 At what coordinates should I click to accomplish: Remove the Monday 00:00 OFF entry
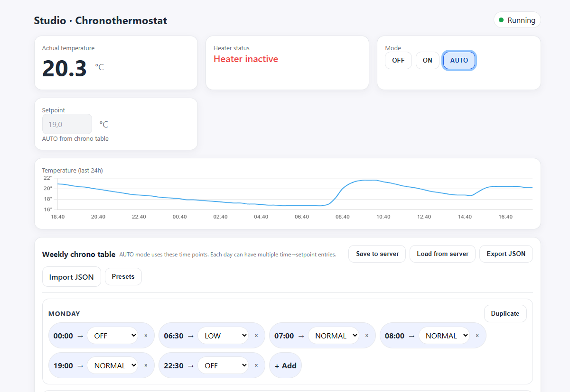pyautogui.click(x=146, y=336)
